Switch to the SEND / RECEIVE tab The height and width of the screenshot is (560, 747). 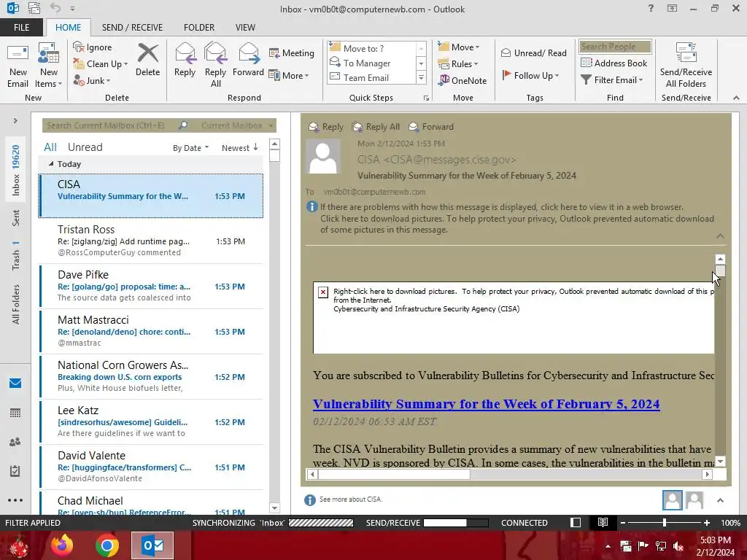[132, 27]
